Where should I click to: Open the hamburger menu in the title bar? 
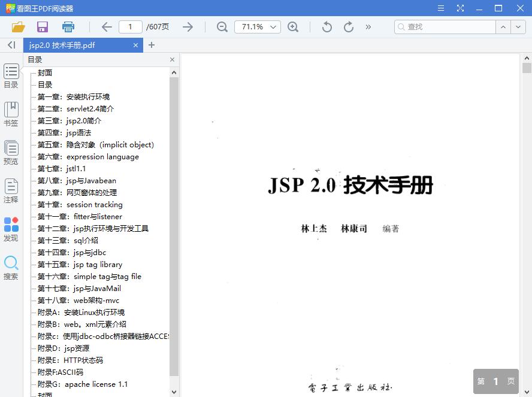click(x=441, y=8)
